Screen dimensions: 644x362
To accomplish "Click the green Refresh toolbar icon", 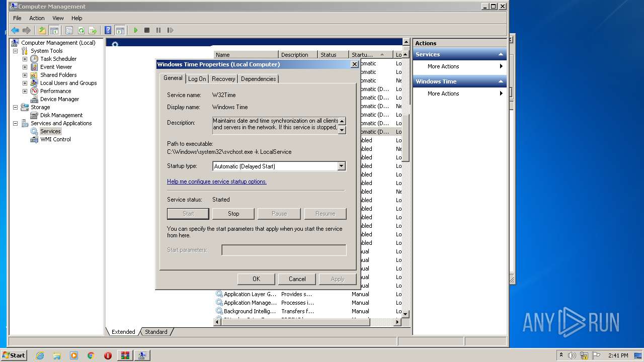I will 81,30.
